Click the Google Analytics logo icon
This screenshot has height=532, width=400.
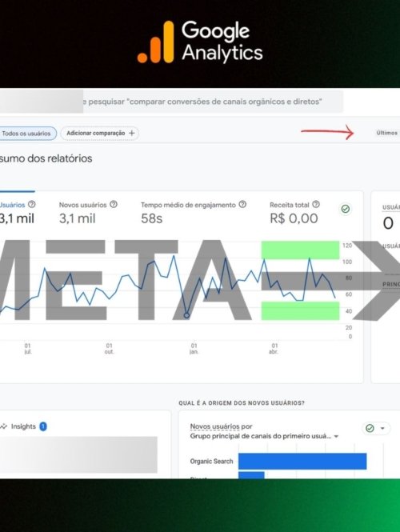click(x=156, y=42)
